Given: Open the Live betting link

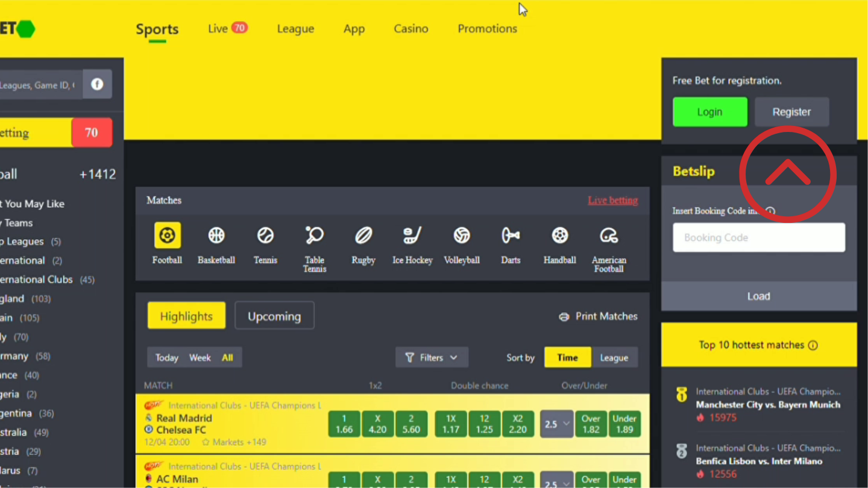Looking at the screenshot, I should click(x=613, y=200).
